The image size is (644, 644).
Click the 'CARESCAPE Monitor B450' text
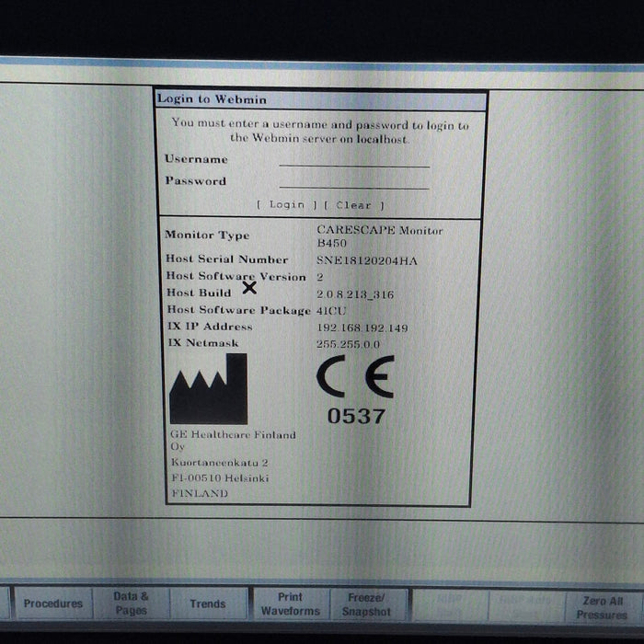pos(379,236)
